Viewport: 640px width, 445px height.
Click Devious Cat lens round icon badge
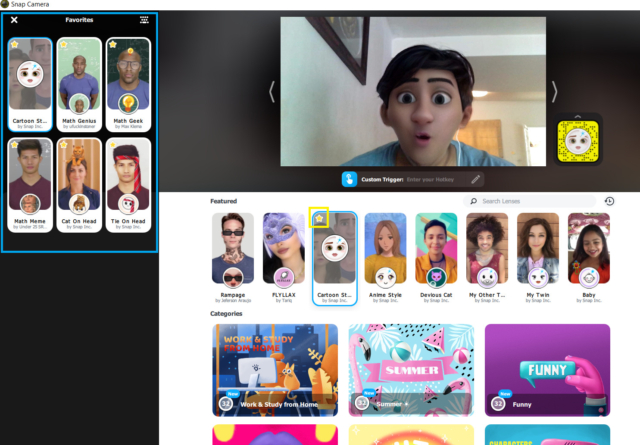(436, 278)
